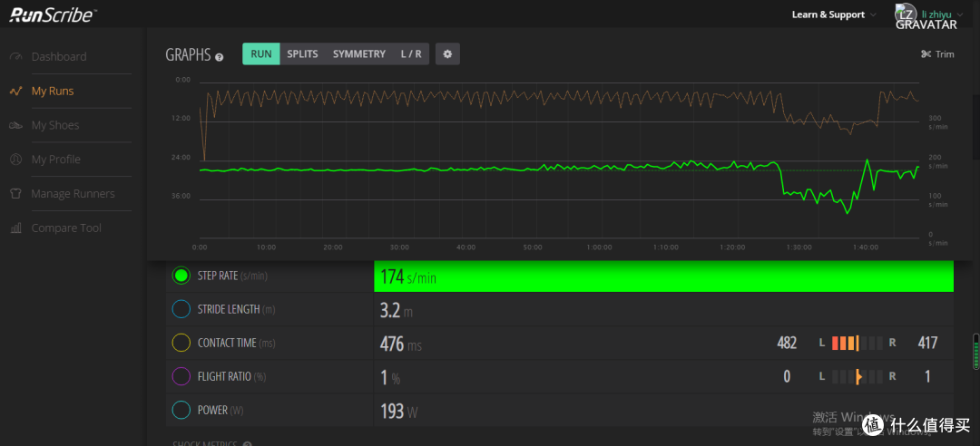The height and width of the screenshot is (446, 980).
Task: Click the 417 right contact time value
Action: pos(927,343)
